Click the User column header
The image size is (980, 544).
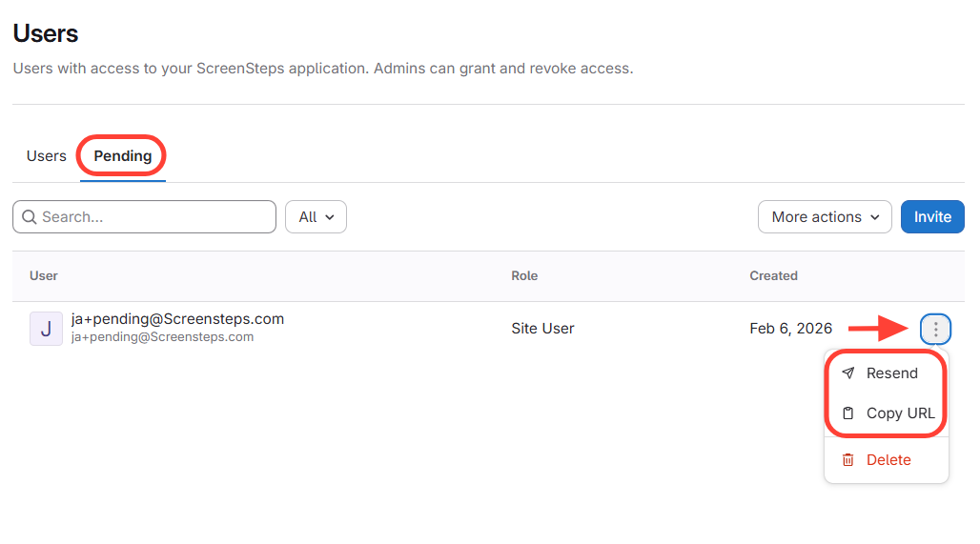click(x=44, y=276)
